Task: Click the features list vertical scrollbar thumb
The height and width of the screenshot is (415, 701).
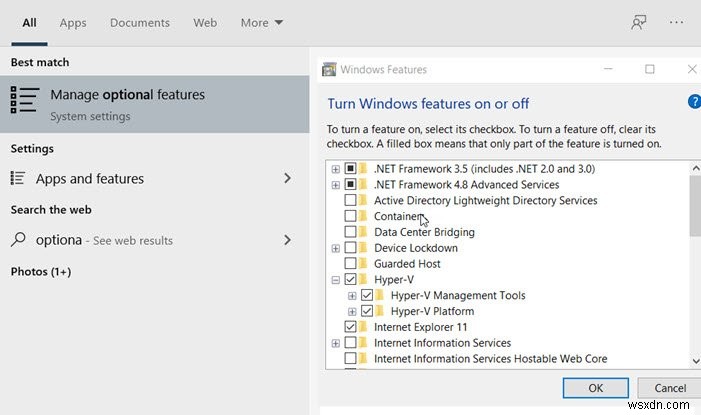Action: point(695,207)
